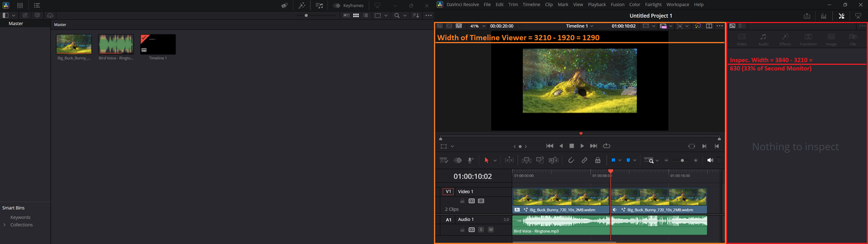Toggle the Linked Selection chain icon

pyautogui.click(x=584, y=160)
